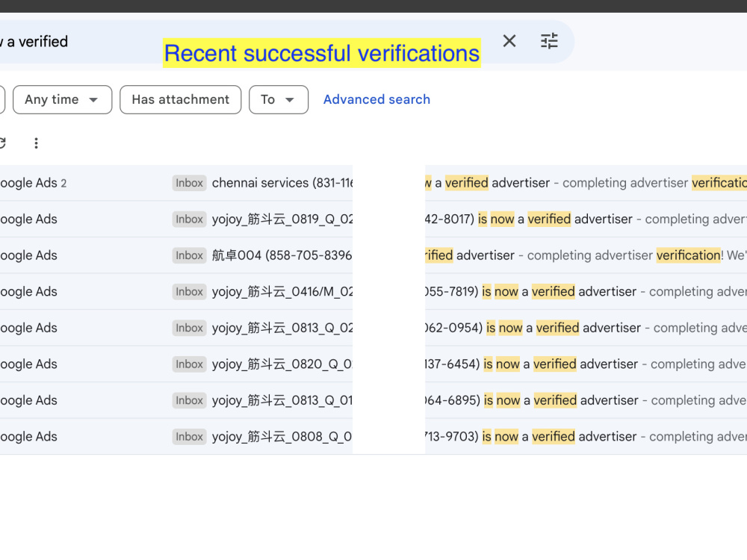Click the snippet ending 55-7819) is now a verified advertiser
The image size is (747, 560).
(530, 291)
